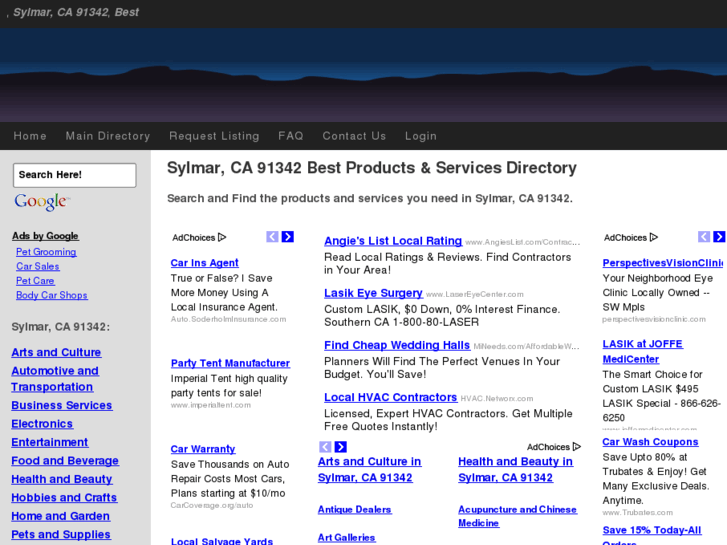Click the previous arrow below the HVAC Contractors ad
This screenshot has width=727, height=545.
[x=325, y=447]
